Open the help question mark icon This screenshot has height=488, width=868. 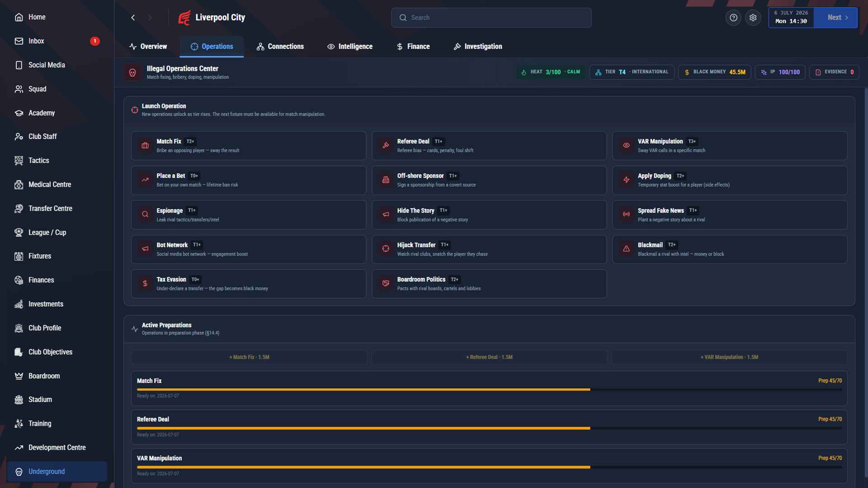(x=733, y=18)
